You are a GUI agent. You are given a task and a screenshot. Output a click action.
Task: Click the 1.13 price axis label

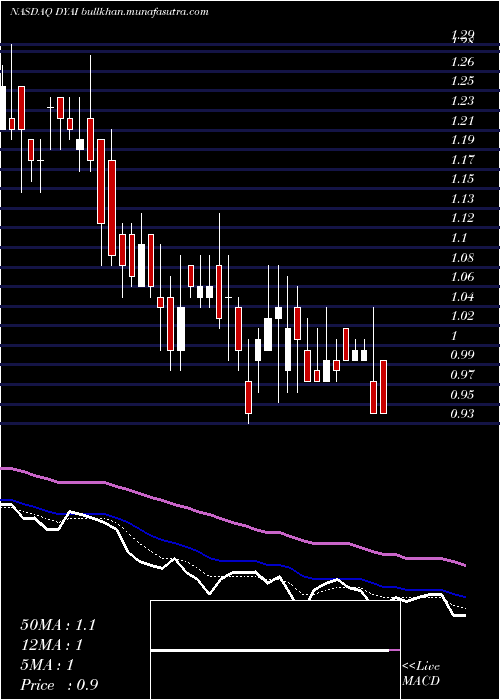pyautogui.click(x=462, y=199)
